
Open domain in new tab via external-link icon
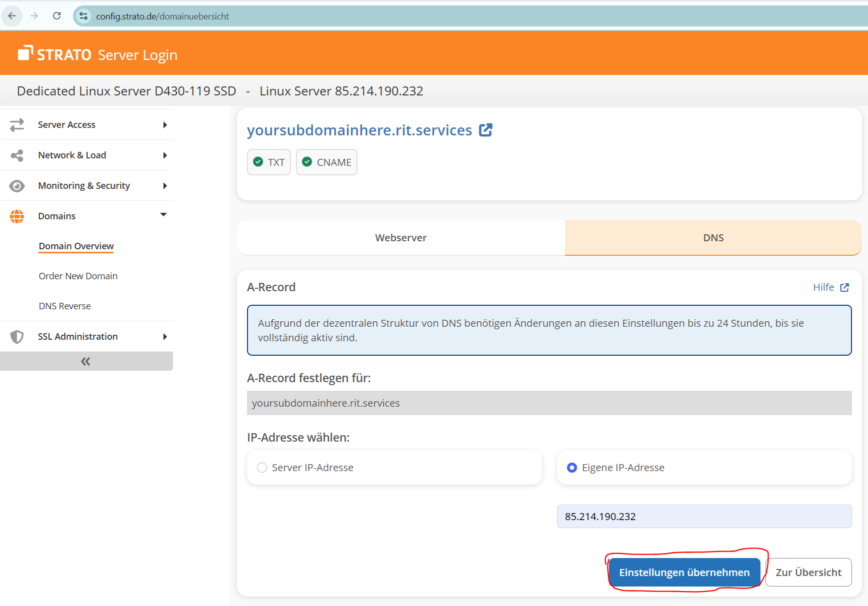point(485,130)
